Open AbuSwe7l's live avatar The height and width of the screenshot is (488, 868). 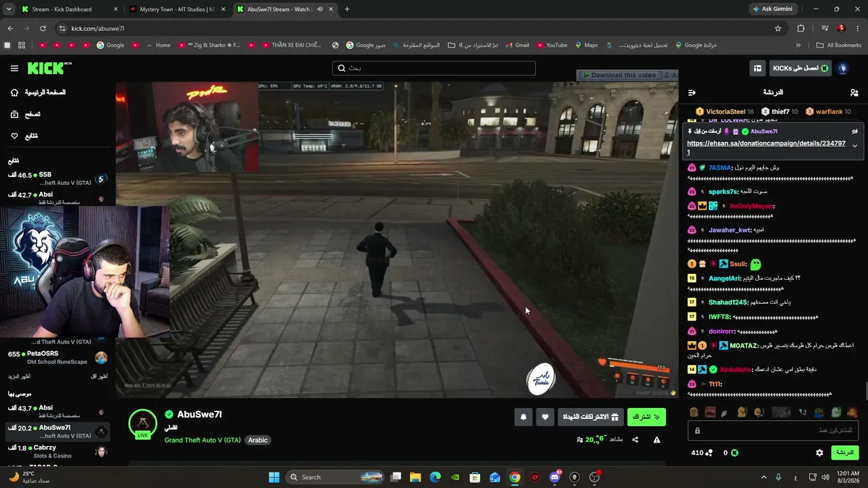click(x=142, y=424)
